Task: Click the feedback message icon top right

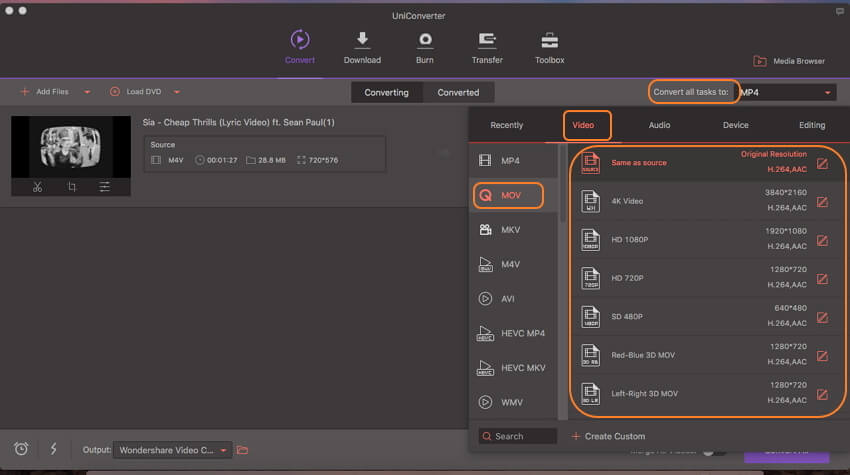Action: click(x=840, y=11)
